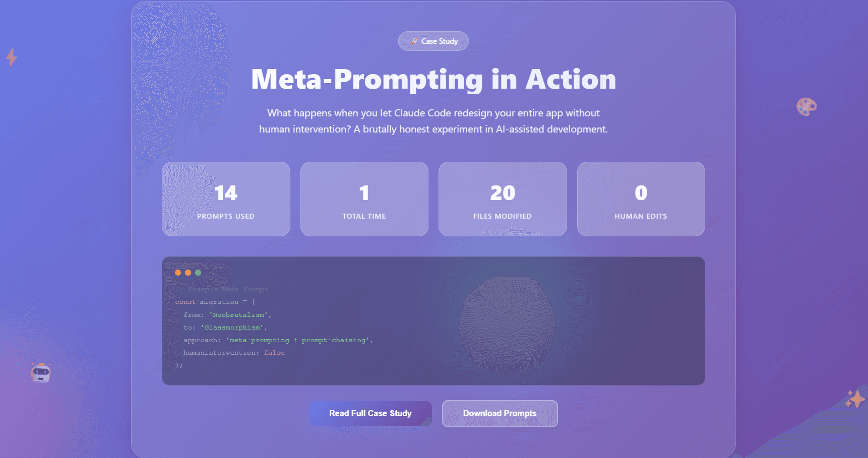Image resolution: width=868 pixels, height=458 pixels.
Task: Select the '1 Total Time' stat card
Action: 364,199
